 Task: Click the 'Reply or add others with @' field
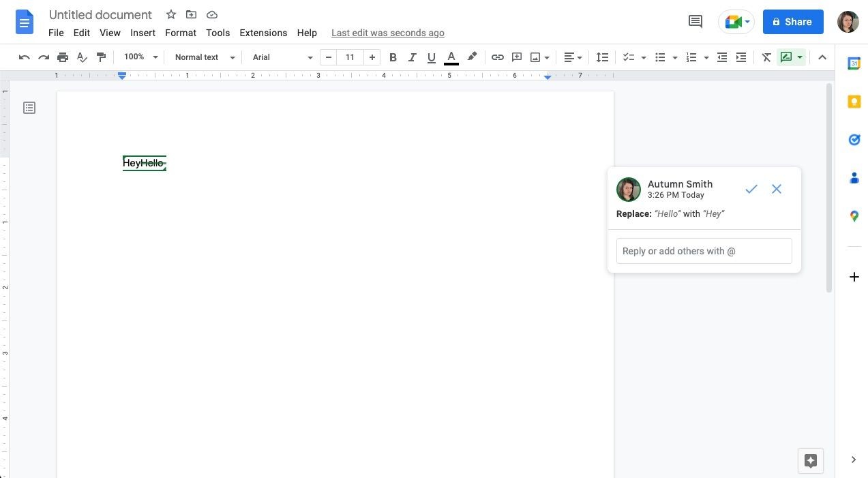coord(704,251)
